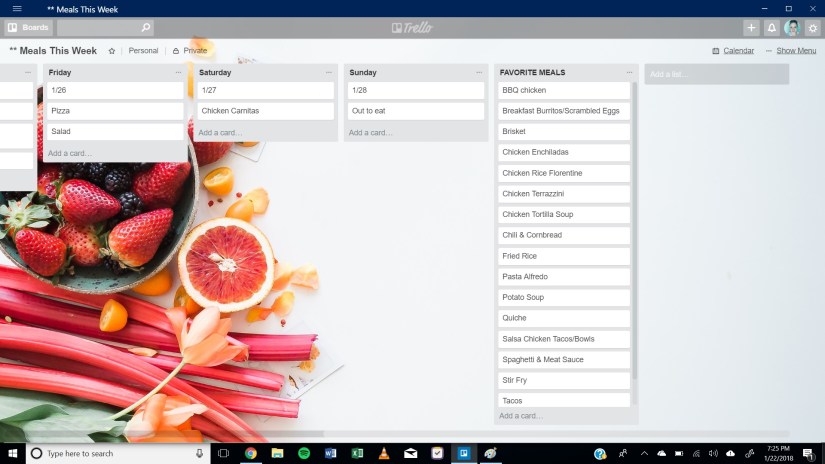Open Friday list actions menu
This screenshot has height=464, width=825.
point(179,73)
